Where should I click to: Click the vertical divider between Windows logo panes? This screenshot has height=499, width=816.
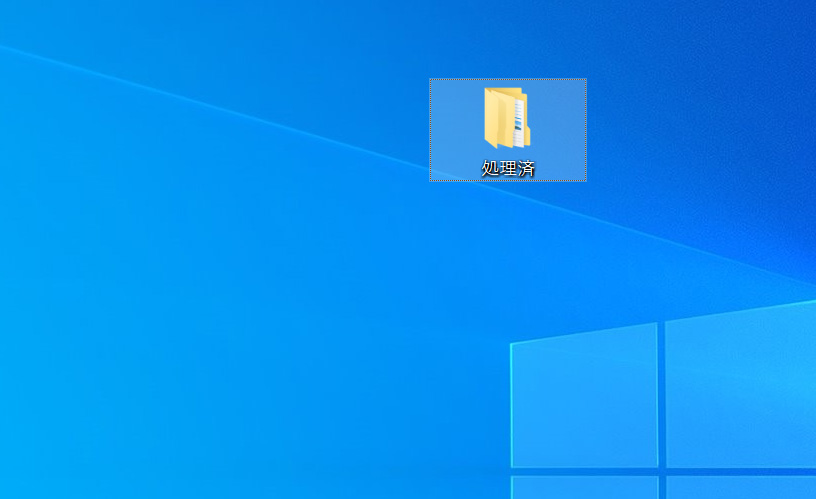click(x=661, y=400)
